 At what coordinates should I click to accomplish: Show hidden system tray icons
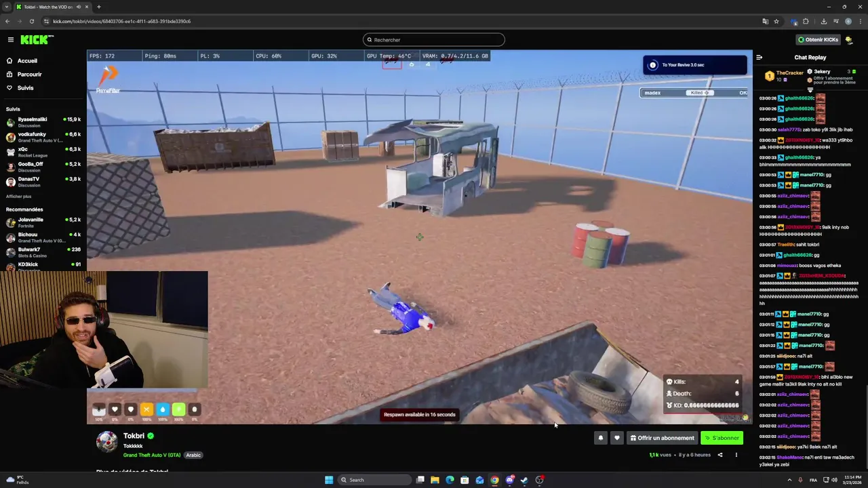[789, 480]
